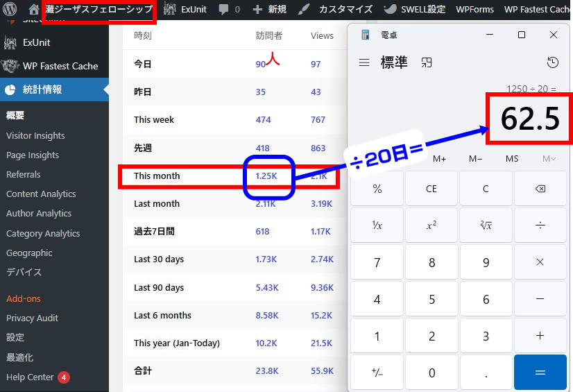The image size is (573, 392).
Task: Expand the memory list M dropdown
Action: click(x=549, y=159)
